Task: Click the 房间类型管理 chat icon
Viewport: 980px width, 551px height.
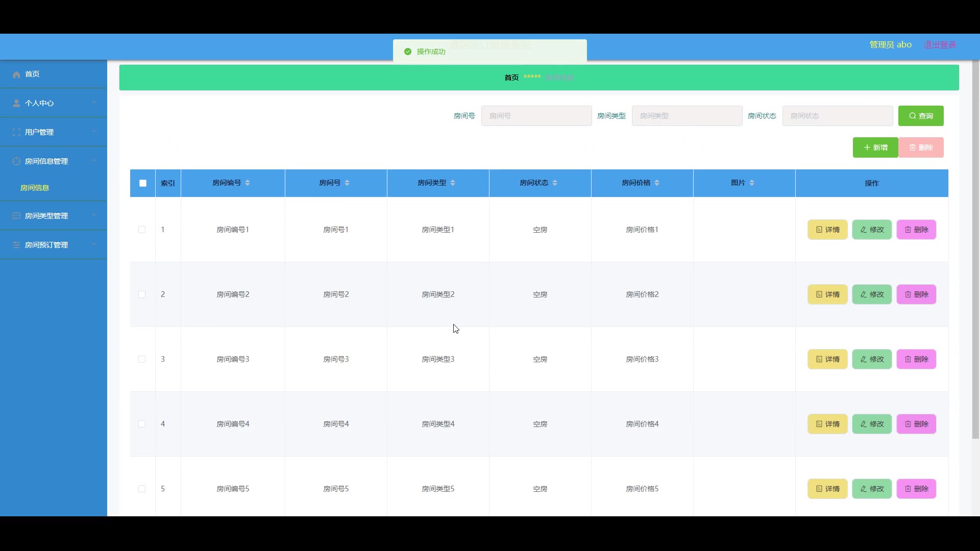Action: coord(16,216)
